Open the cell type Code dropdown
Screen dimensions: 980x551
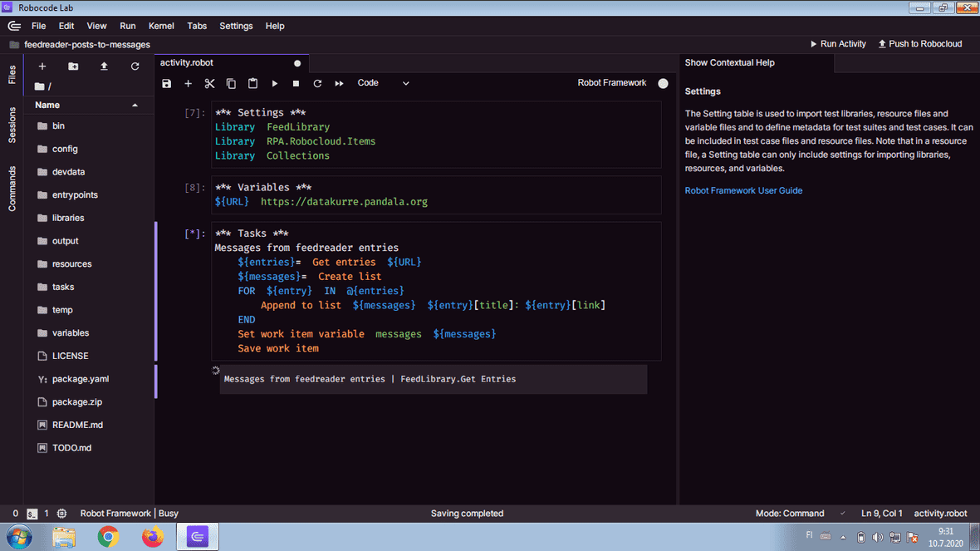tap(383, 83)
